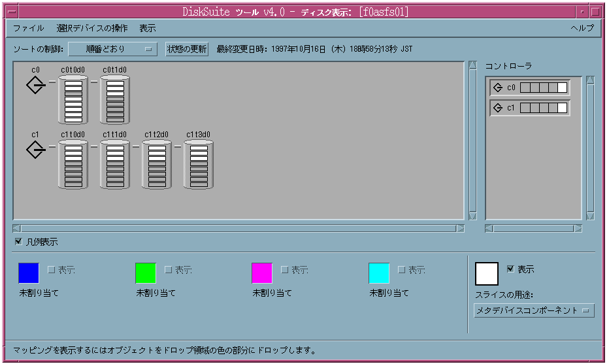Click controller list horizontal scrollbar right arrow
Screen dimensions: 609x364
pyautogui.click(x=578, y=229)
